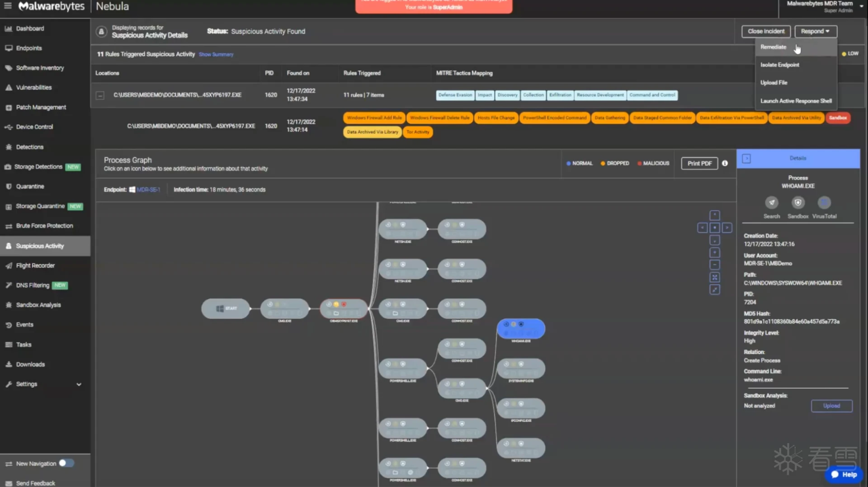Select the SYSTEMINFO.EXE graph node
This screenshot has width=868, height=487.
(521, 369)
